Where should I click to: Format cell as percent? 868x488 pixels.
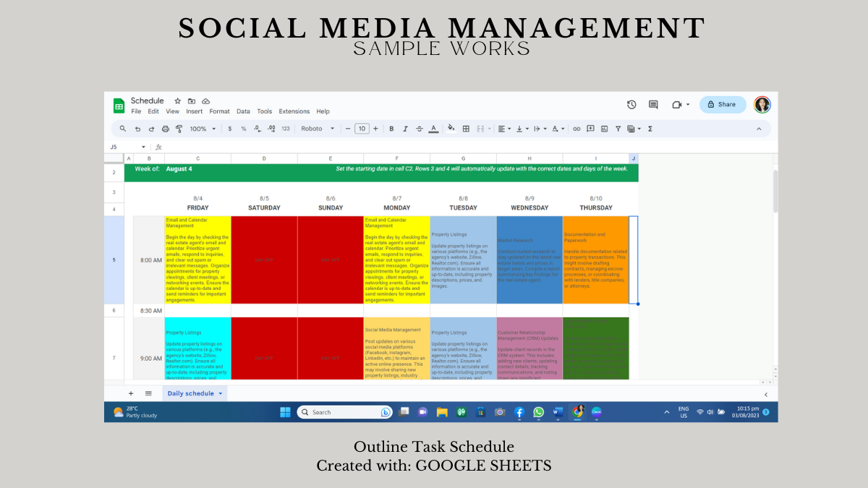[244, 129]
